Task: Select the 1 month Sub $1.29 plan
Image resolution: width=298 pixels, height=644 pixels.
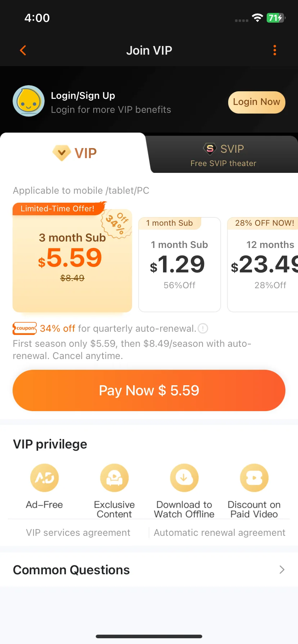Action: (180, 264)
